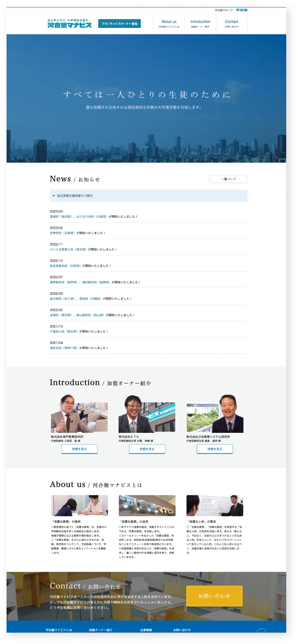Click 詳細を見る under 株式会社ＫＴＫ

tap(147, 449)
